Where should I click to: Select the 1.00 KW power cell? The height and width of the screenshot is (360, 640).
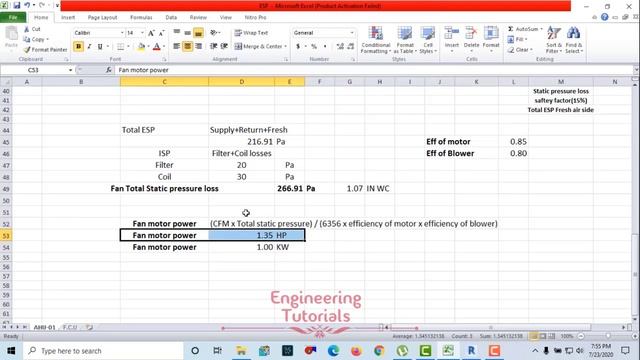point(241,247)
